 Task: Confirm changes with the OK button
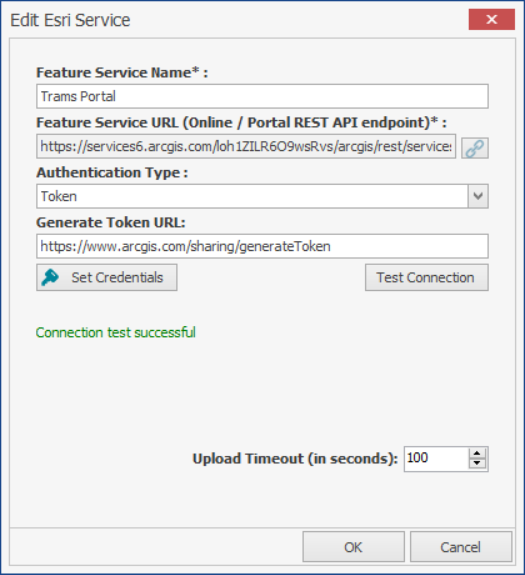(x=353, y=547)
